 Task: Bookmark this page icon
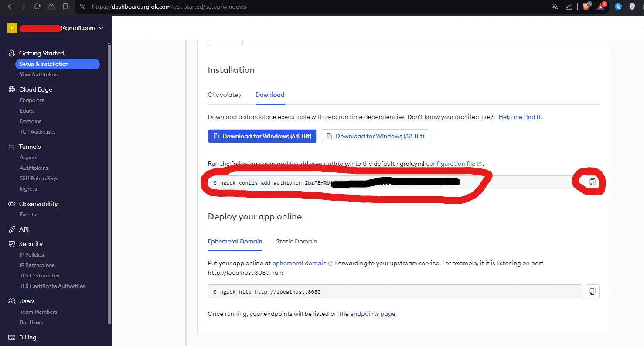pos(65,7)
